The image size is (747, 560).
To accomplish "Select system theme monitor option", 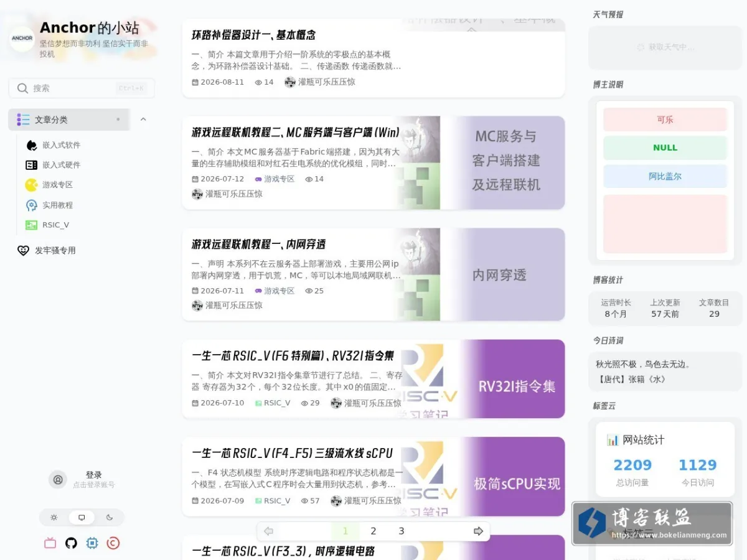I will click(82, 517).
